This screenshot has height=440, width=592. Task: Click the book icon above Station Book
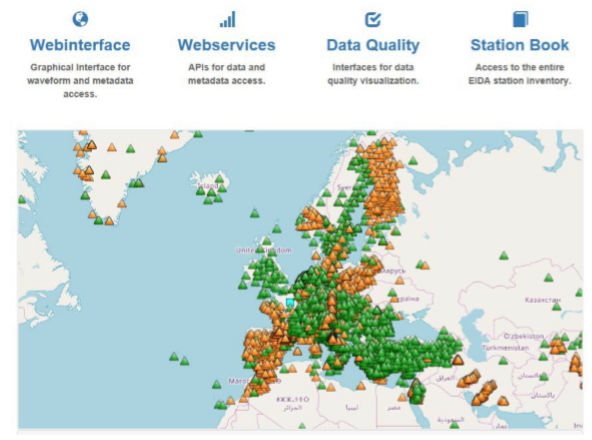[520, 19]
